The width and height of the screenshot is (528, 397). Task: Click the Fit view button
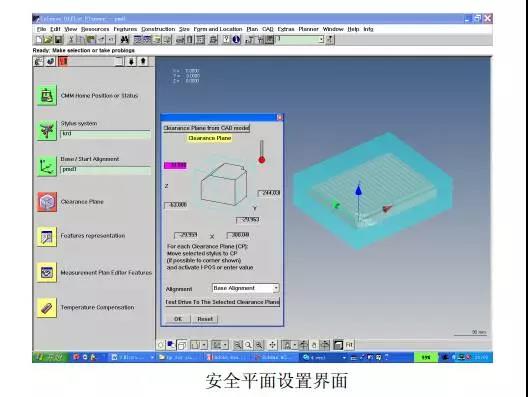349,345
